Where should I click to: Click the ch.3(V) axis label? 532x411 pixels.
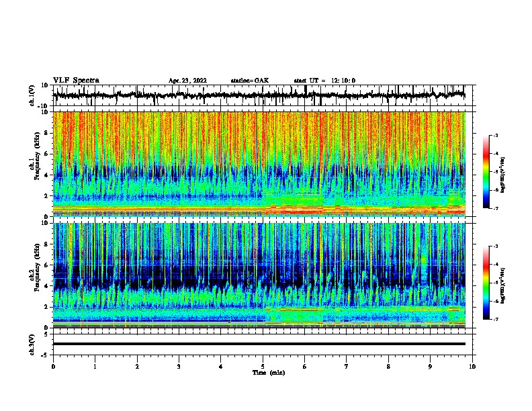point(32,345)
